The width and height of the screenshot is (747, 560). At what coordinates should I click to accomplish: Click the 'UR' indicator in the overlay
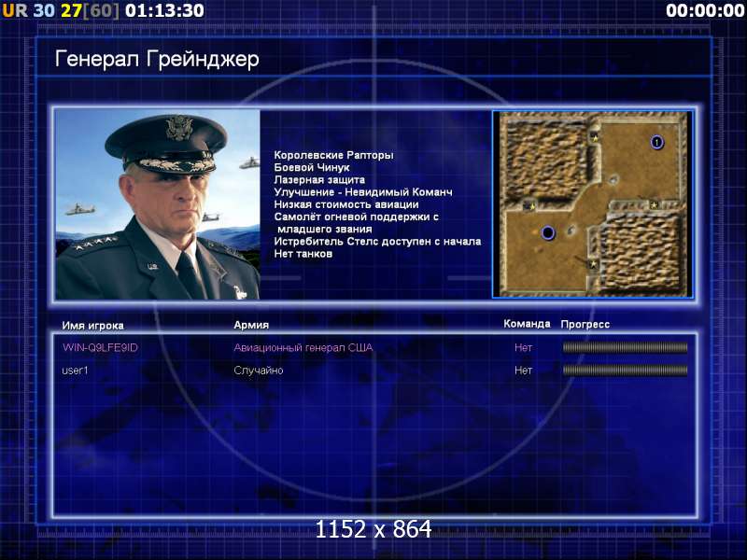click(x=15, y=10)
